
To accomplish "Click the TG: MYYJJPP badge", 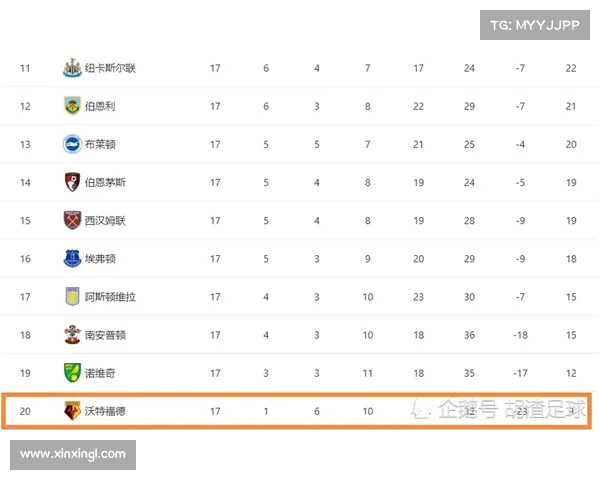I will [x=534, y=25].
